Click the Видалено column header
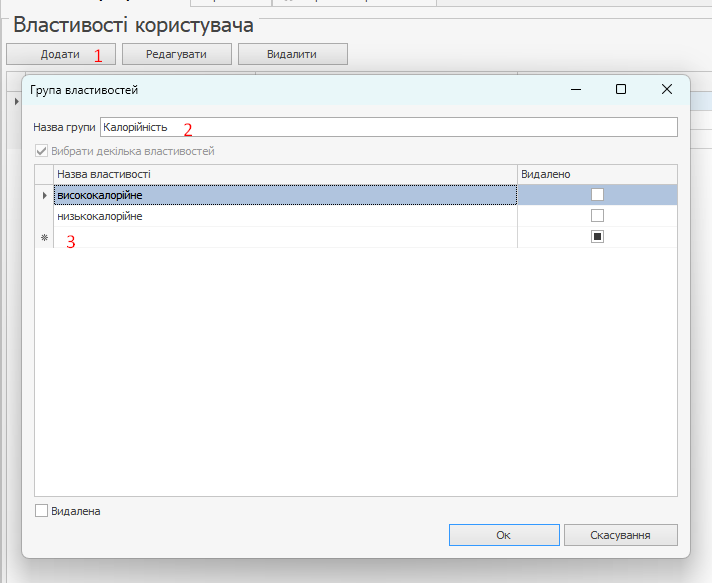The width and height of the screenshot is (712, 583). point(596,174)
